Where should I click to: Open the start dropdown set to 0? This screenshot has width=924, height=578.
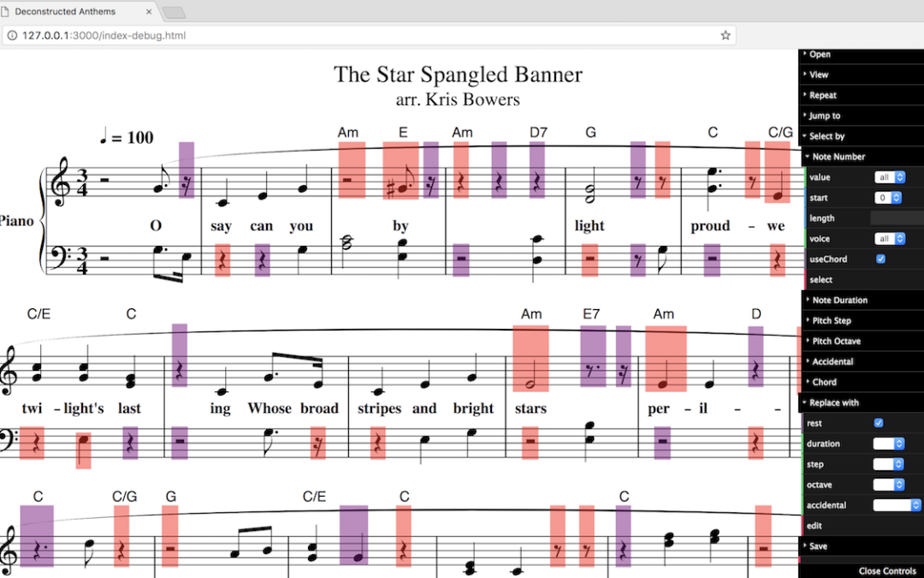[888, 198]
